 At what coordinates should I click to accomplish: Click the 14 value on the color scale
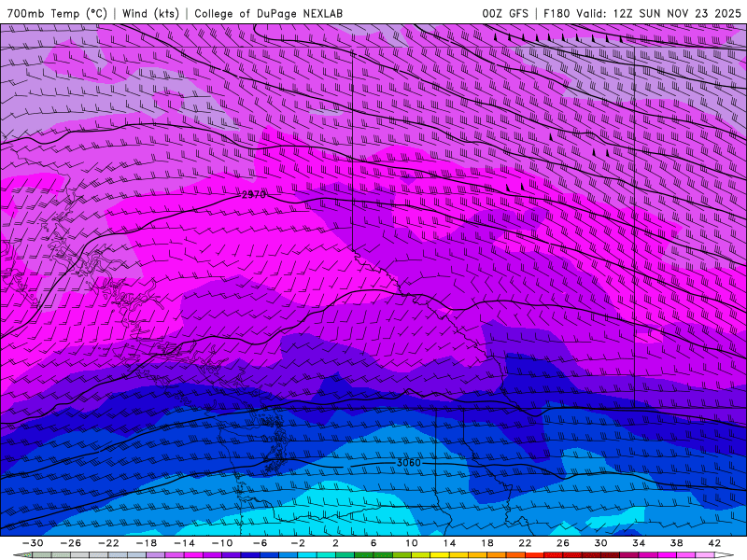449,543
